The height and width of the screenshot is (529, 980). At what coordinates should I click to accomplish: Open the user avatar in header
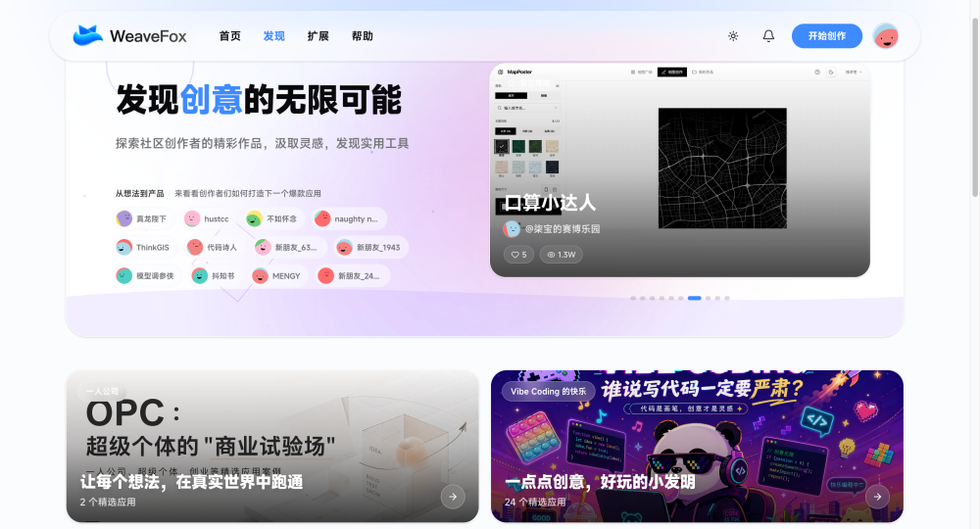(x=886, y=36)
